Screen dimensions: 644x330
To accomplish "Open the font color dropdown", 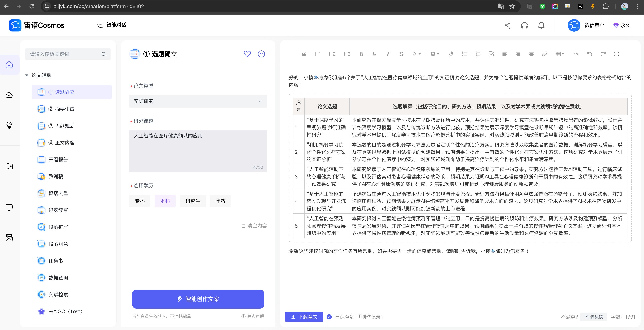I will coord(417,54).
